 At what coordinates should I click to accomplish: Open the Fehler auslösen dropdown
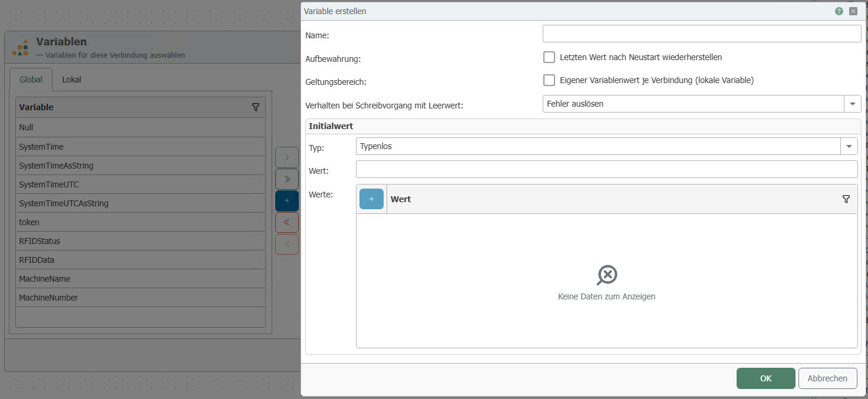tap(852, 104)
